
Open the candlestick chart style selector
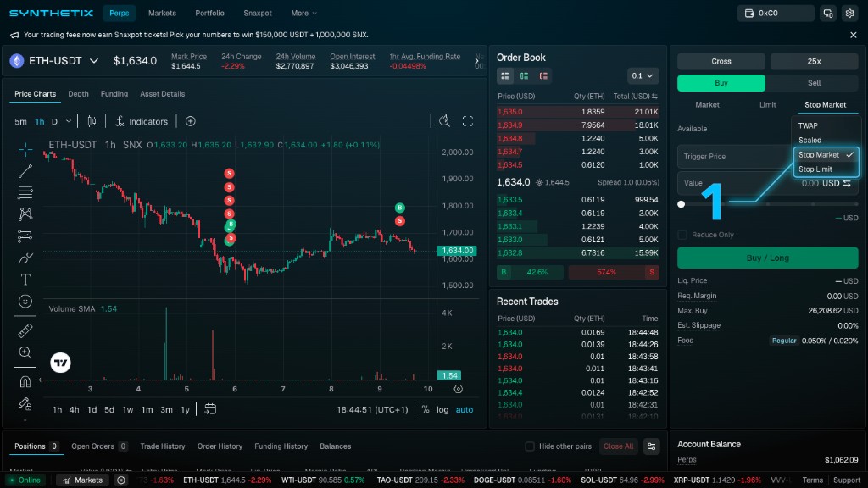92,121
